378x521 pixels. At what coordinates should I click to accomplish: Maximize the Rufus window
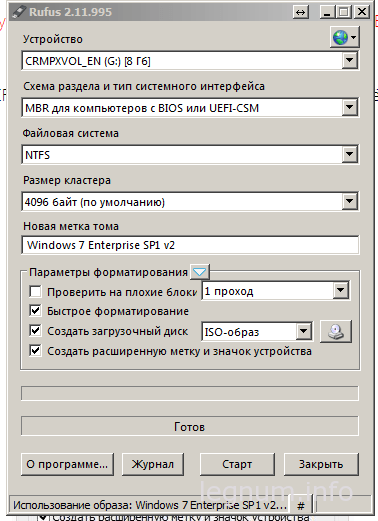coord(344,13)
